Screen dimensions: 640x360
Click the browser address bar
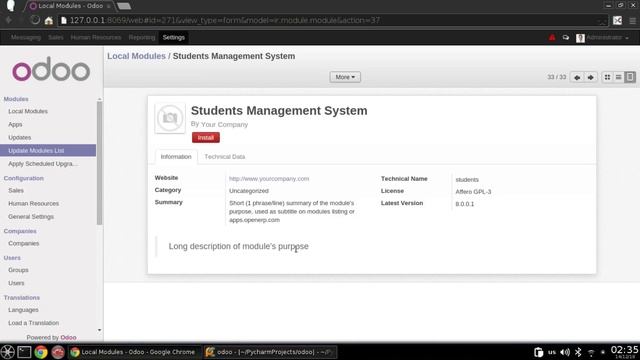[x=333, y=20]
